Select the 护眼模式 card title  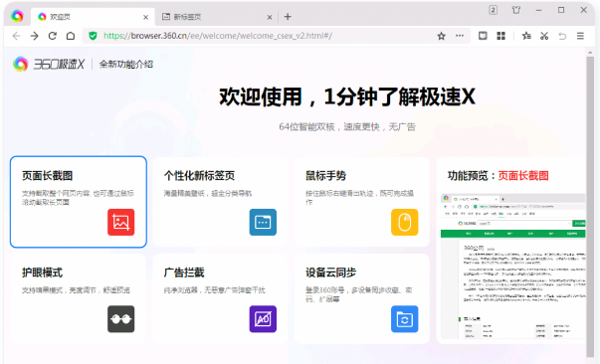tap(42, 273)
